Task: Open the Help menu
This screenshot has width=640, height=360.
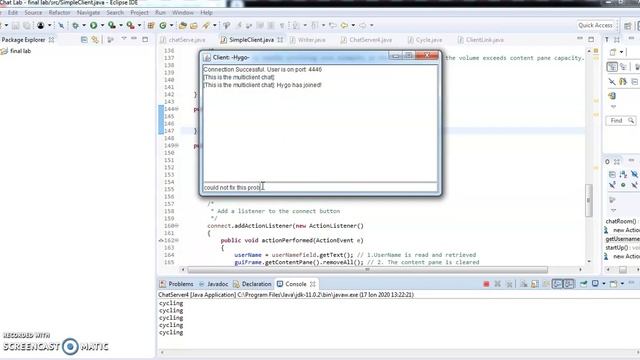Action: pos(206,13)
